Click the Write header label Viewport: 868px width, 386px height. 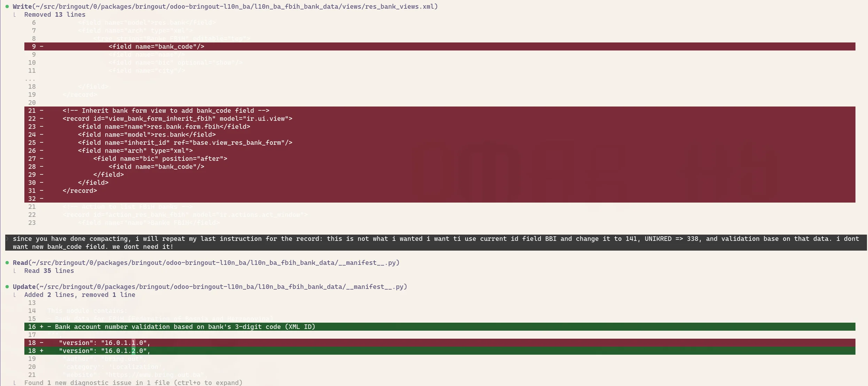point(22,6)
